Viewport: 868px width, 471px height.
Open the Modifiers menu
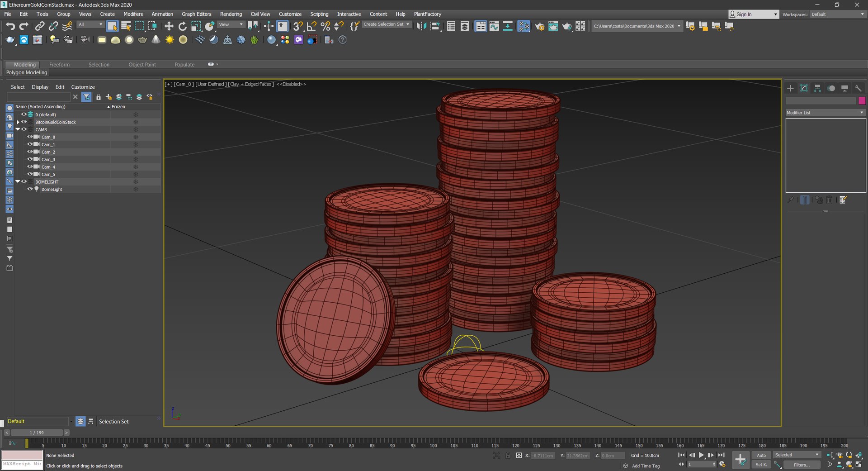point(133,14)
